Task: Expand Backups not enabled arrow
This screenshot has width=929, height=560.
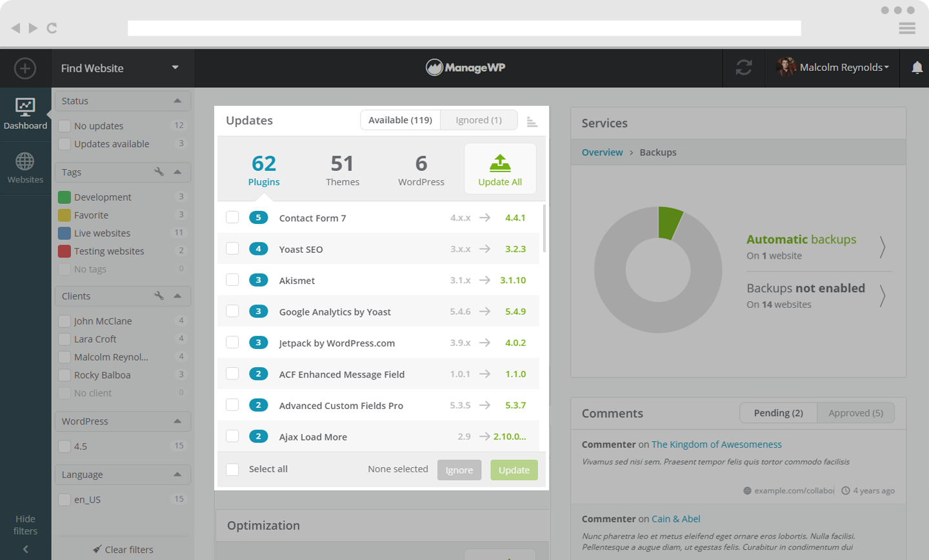Action: (x=882, y=296)
